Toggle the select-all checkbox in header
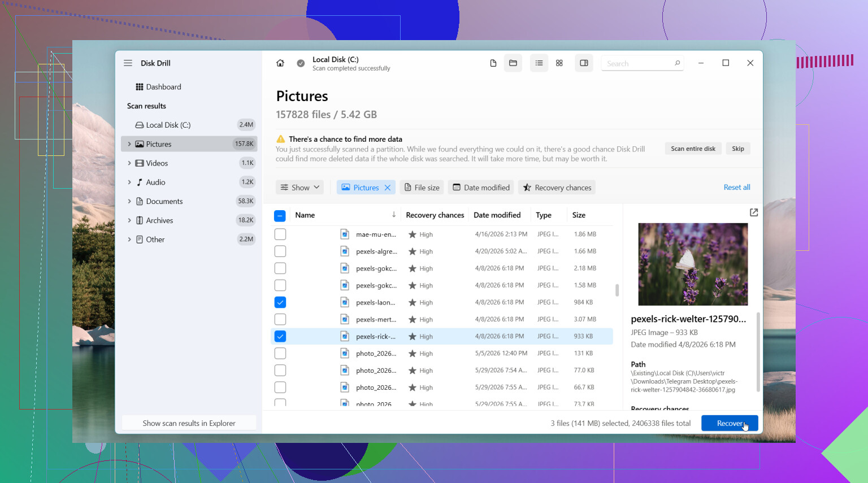Screen dimensions: 868x483 (x=280, y=215)
